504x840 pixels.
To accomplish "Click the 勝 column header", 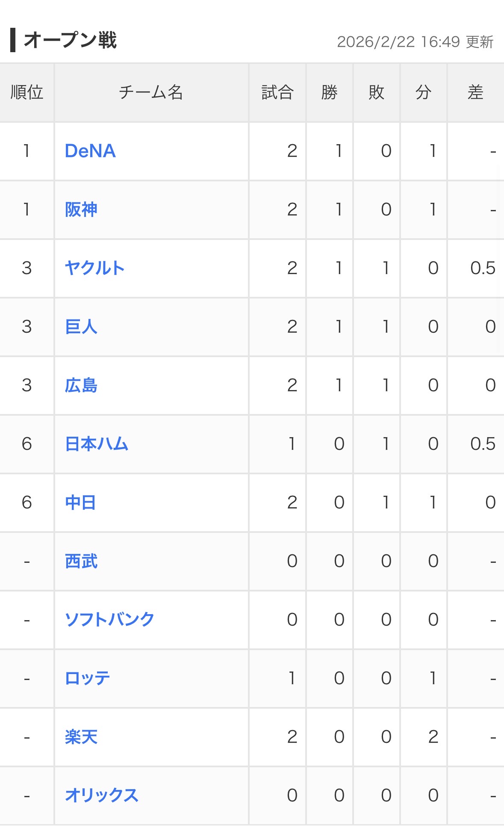I will [330, 92].
